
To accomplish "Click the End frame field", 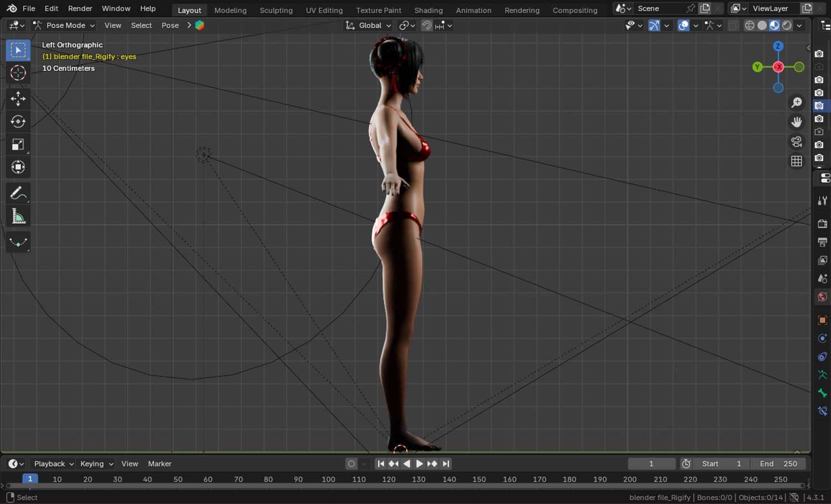I will coord(779,464).
